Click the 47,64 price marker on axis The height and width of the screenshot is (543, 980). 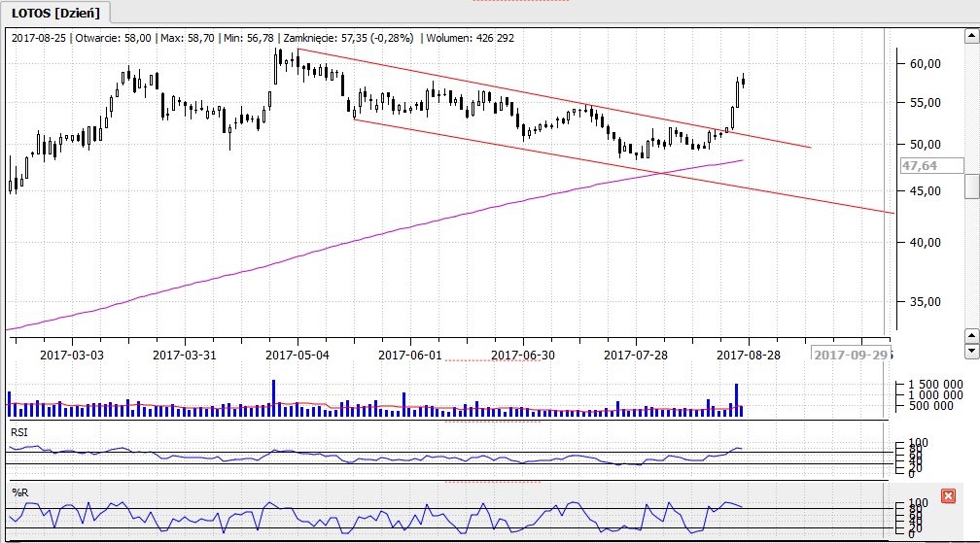click(920, 166)
